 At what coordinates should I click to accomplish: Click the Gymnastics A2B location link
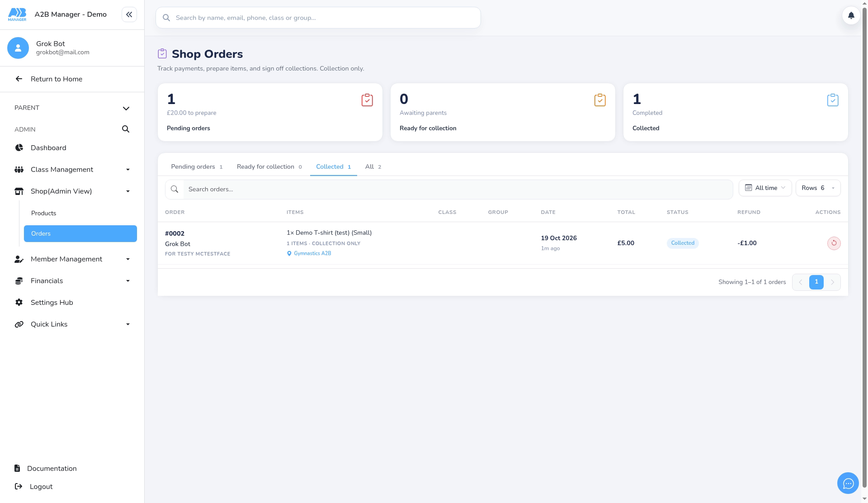309,253
